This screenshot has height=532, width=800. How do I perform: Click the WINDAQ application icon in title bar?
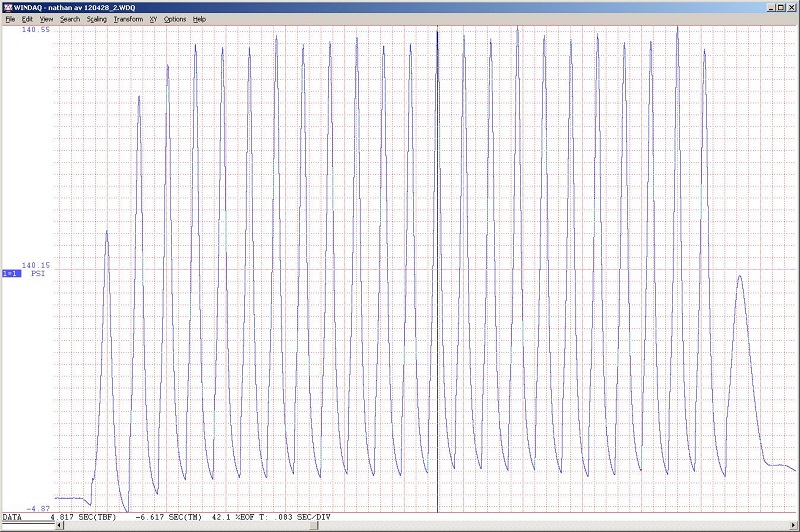pos(7,6)
